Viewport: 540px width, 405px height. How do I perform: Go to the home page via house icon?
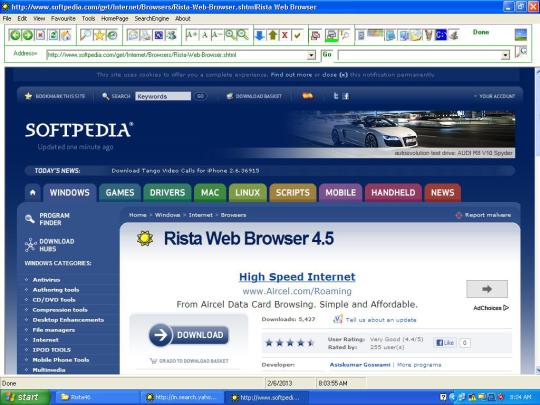[65, 35]
